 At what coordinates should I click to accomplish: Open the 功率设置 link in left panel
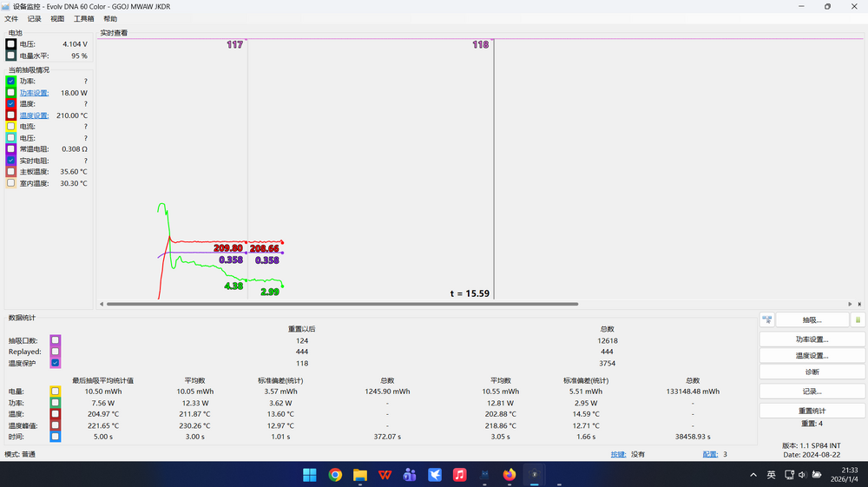tap(34, 93)
